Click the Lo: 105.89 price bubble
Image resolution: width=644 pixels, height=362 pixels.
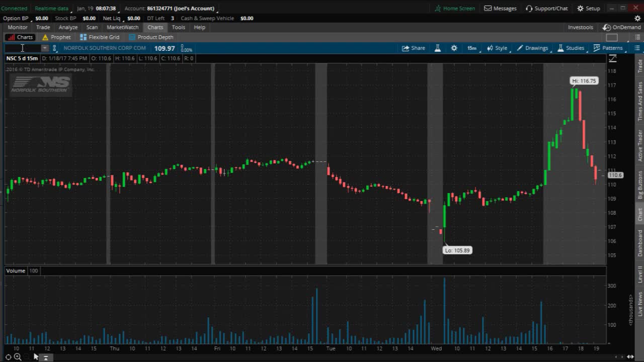tap(457, 250)
